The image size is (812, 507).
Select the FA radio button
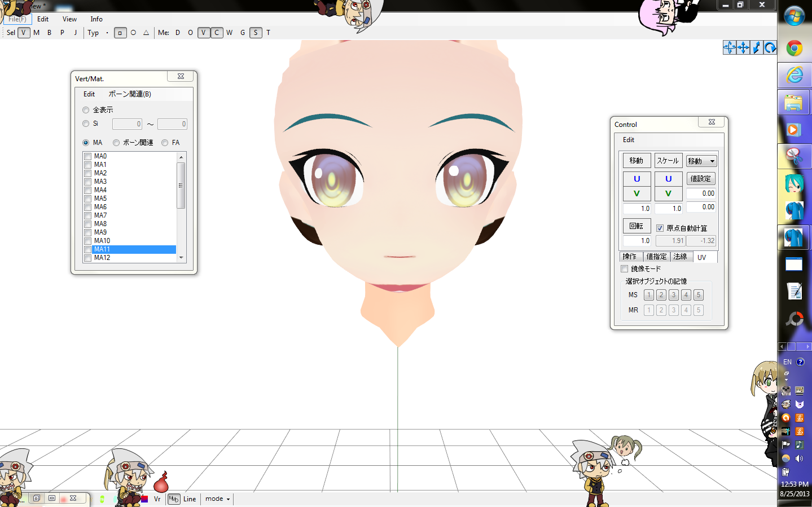(165, 143)
